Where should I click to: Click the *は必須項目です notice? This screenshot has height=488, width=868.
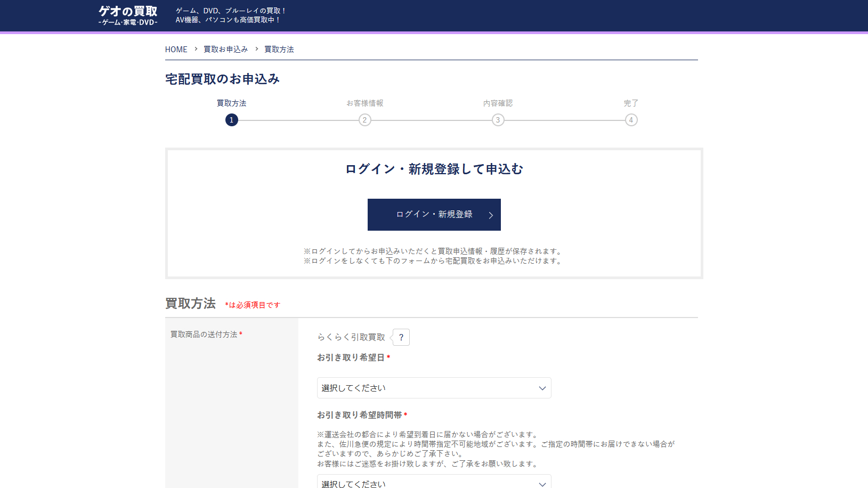pyautogui.click(x=253, y=305)
